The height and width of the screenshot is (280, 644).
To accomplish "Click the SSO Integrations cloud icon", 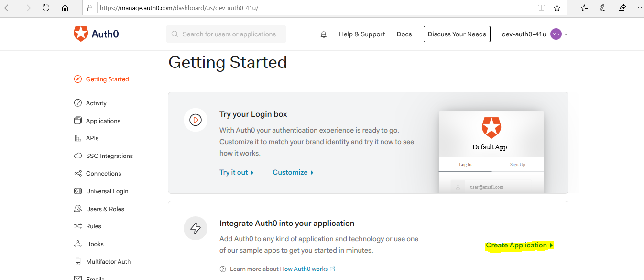I will coord(78,156).
